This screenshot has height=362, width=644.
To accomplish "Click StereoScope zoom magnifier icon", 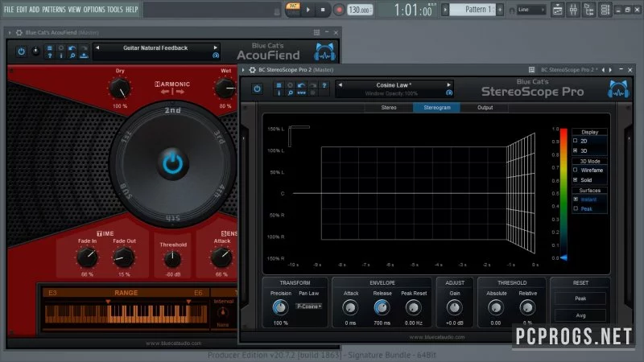I will click(x=291, y=93).
